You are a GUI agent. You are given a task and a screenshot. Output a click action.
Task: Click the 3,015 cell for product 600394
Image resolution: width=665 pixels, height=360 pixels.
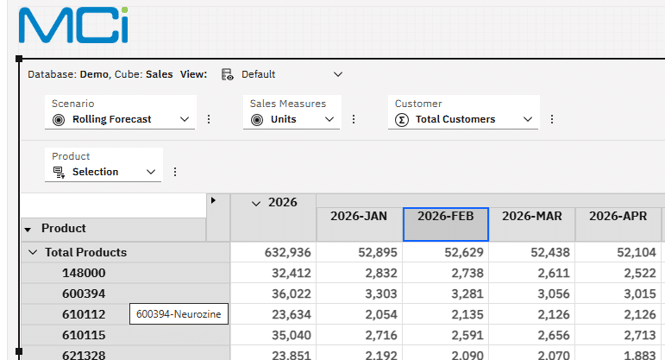point(618,294)
